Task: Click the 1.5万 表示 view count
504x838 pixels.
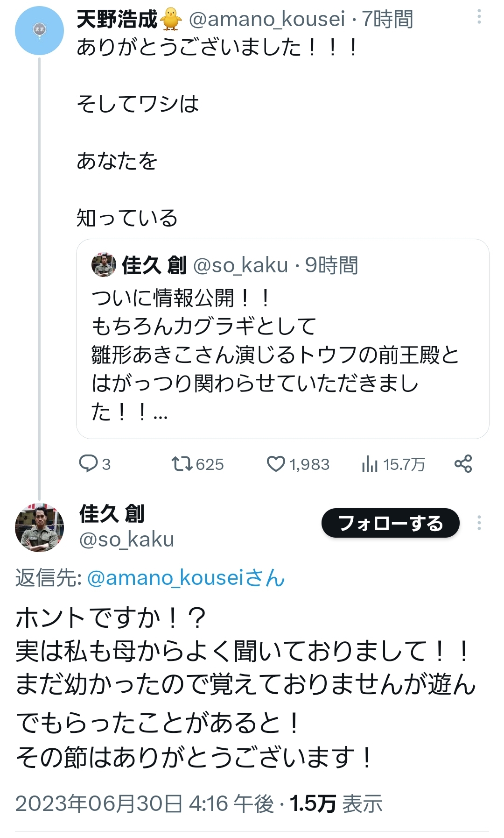Action: pyautogui.click(x=336, y=803)
